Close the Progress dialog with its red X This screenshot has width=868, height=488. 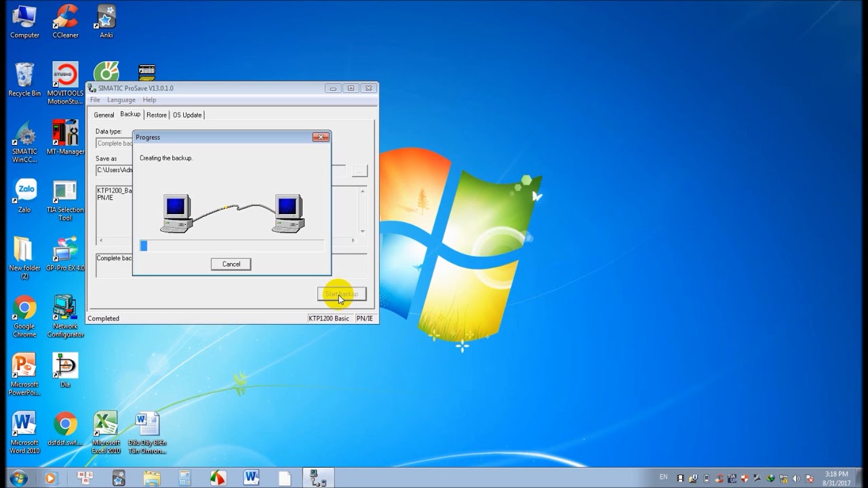pos(321,137)
